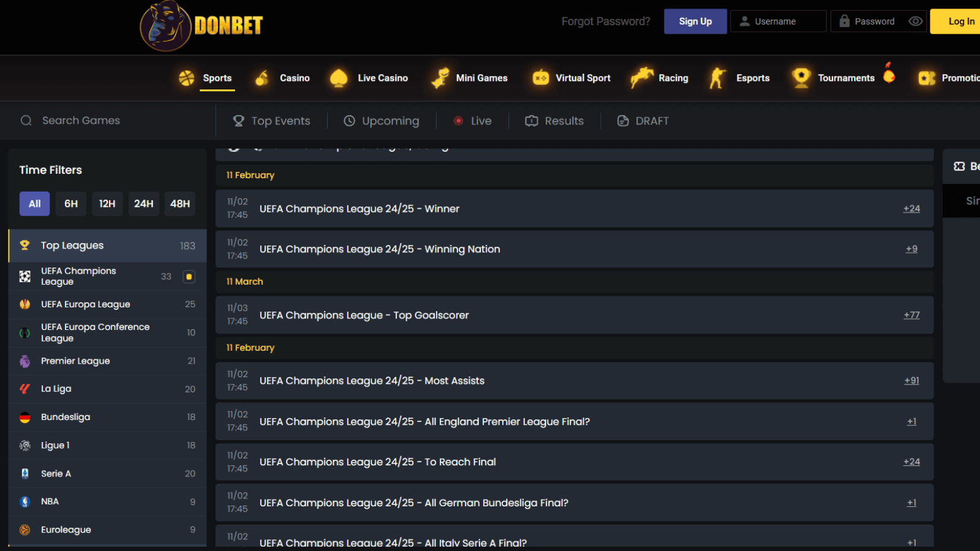Enable the 24H time filter

[143, 204]
